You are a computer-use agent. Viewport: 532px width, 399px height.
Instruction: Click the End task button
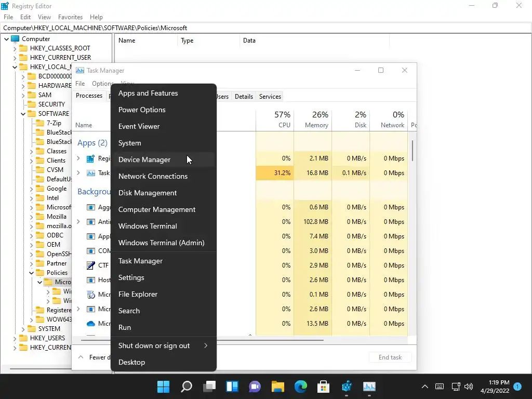(x=390, y=357)
